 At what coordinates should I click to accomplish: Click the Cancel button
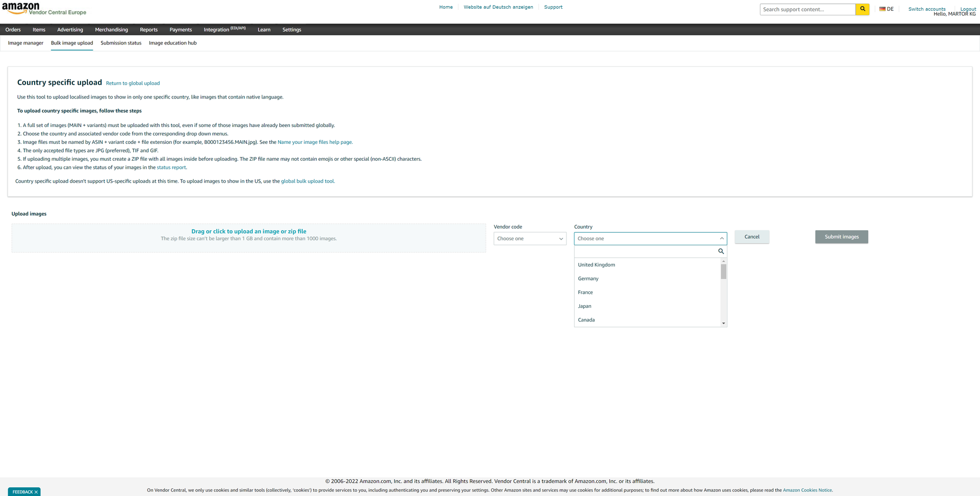click(751, 237)
